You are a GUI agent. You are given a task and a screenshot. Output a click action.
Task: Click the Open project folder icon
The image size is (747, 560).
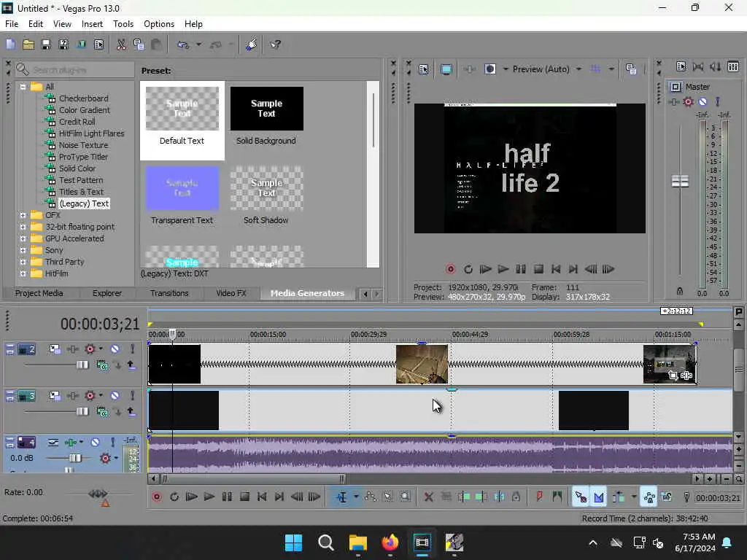(28, 44)
